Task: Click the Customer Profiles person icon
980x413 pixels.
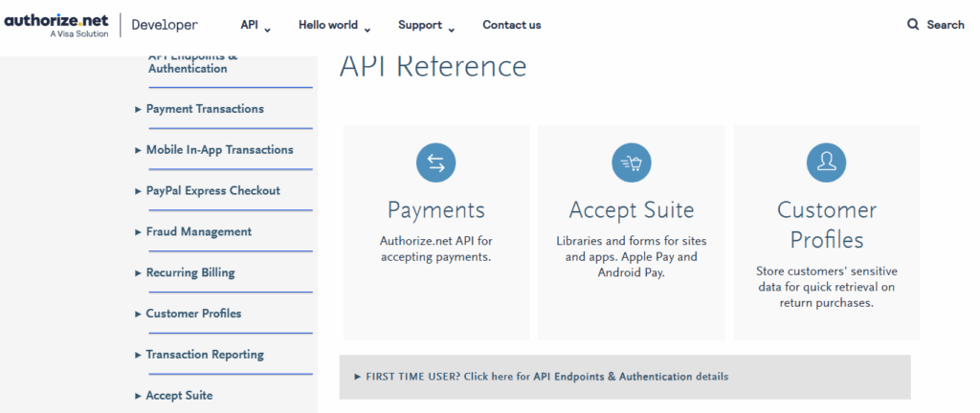Action: point(826,163)
